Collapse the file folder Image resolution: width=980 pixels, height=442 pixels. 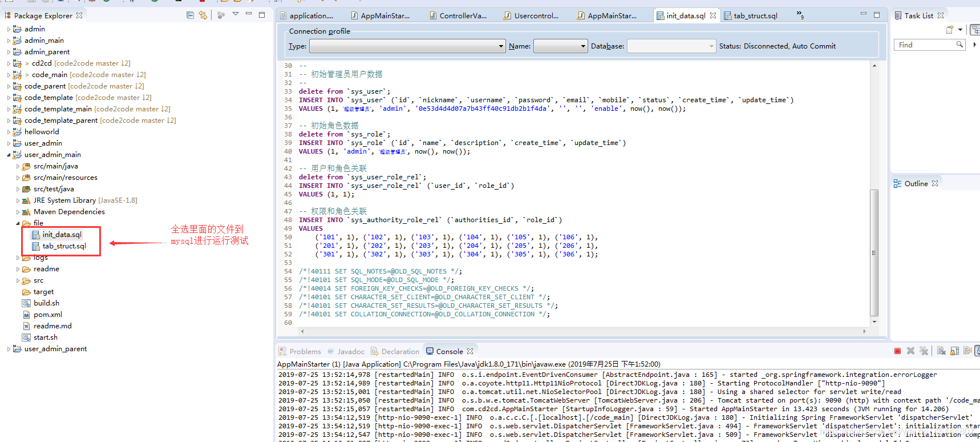tap(18, 223)
